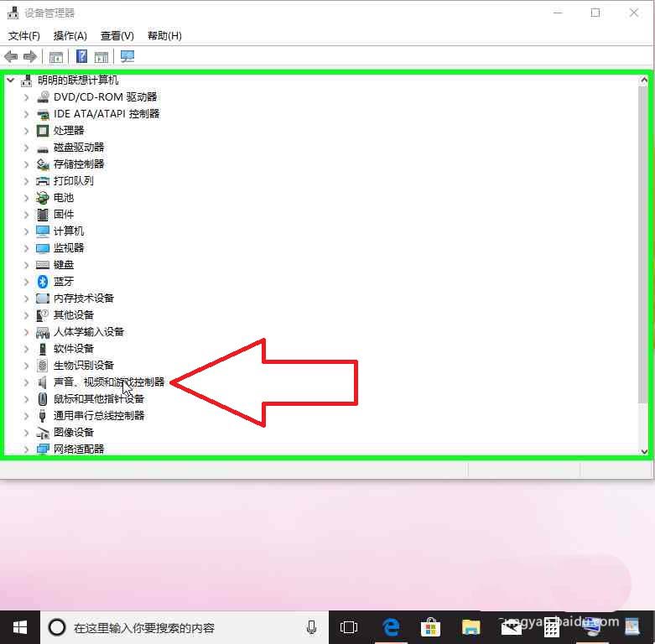Expand the 键盘 node
Screen dimensions: 655x644
pos(26,265)
